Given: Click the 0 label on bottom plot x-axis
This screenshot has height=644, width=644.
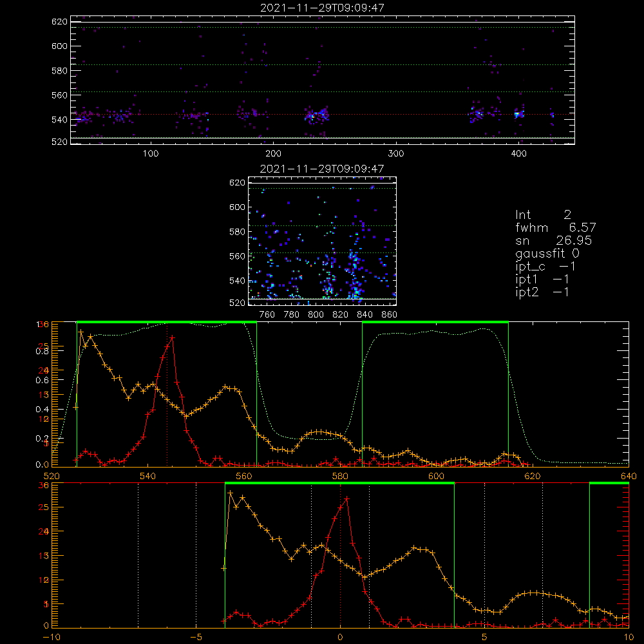Looking at the screenshot, I should pos(340,637).
